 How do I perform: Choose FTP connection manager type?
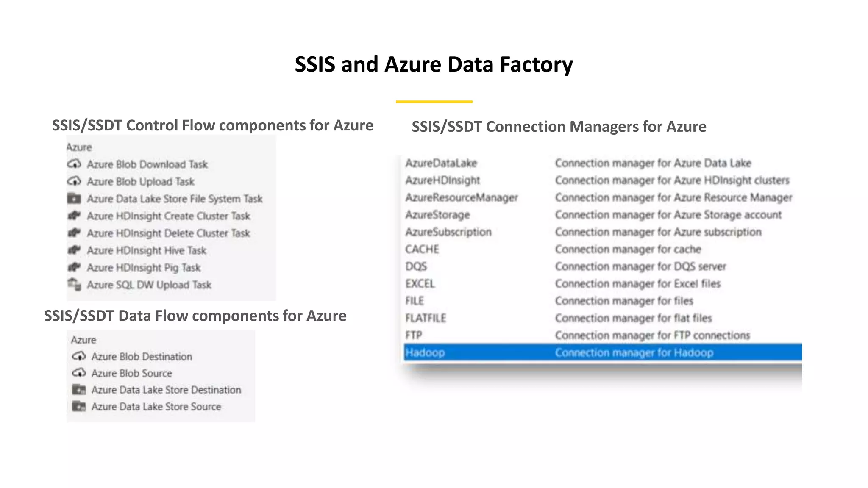pos(413,335)
